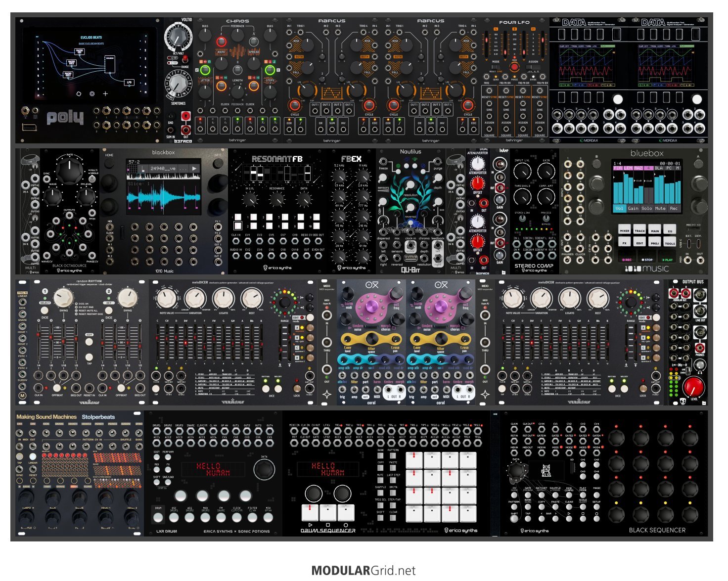The width and height of the screenshot is (728, 581).
Task: Tap the plus icon on Poly screen
Action: [105, 93]
